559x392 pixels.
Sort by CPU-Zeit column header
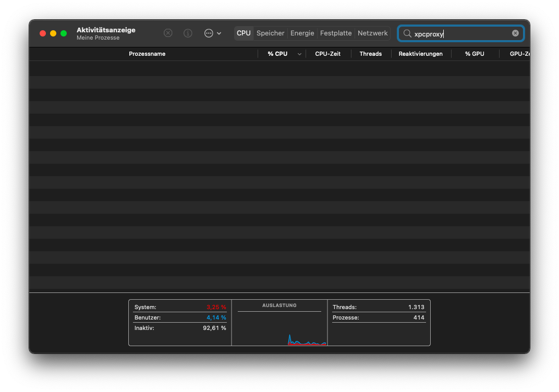[327, 54]
